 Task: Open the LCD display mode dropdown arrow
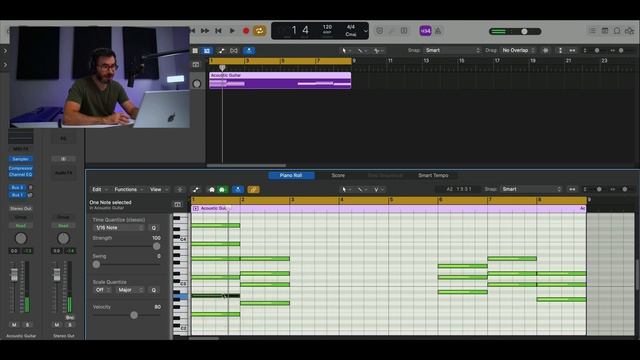(365, 31)
